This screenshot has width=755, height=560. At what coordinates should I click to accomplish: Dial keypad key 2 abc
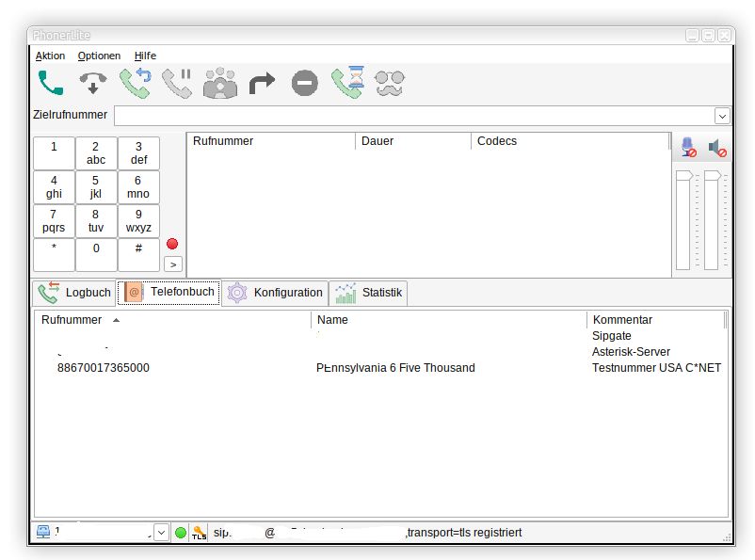pyautogui.click(x=96, y=153)
